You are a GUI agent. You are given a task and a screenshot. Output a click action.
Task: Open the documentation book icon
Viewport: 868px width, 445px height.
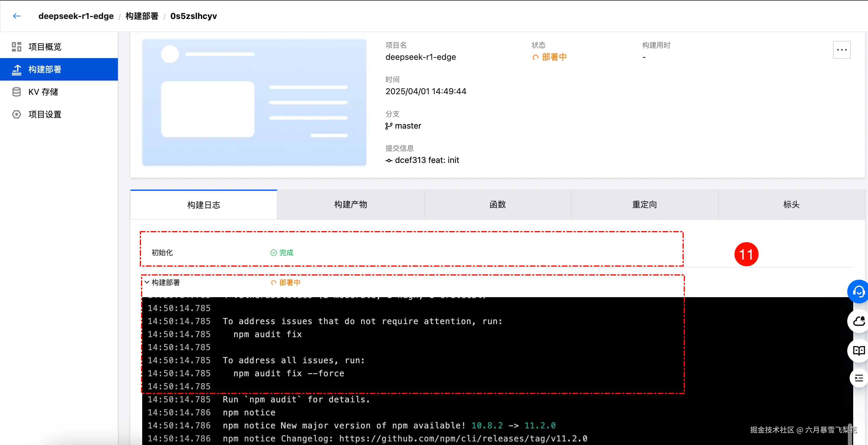[859, 351]
